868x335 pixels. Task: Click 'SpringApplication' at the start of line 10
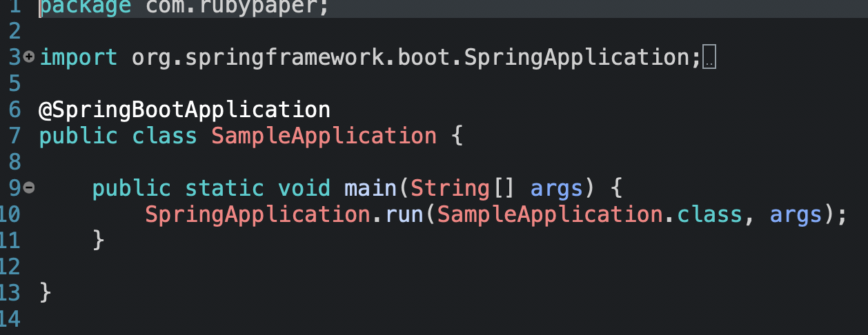pyautogui.click(x=257, y=215)
